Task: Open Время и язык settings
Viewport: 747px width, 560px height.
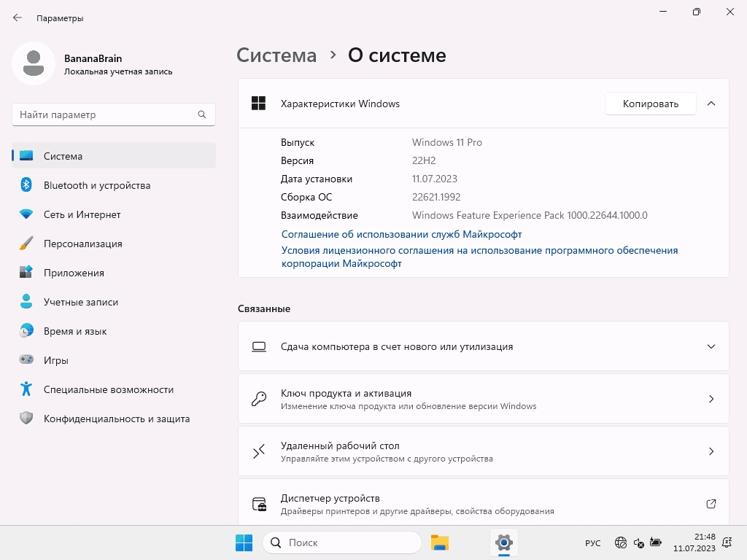Action: pos(114,330)
